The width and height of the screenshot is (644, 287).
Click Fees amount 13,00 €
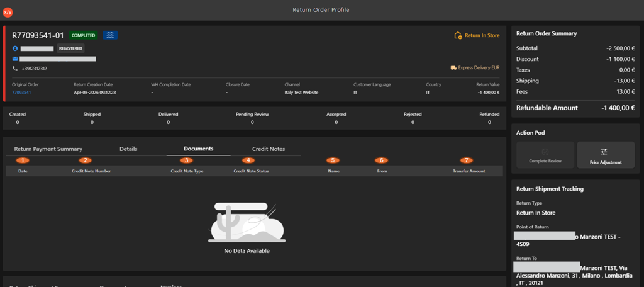626,92
